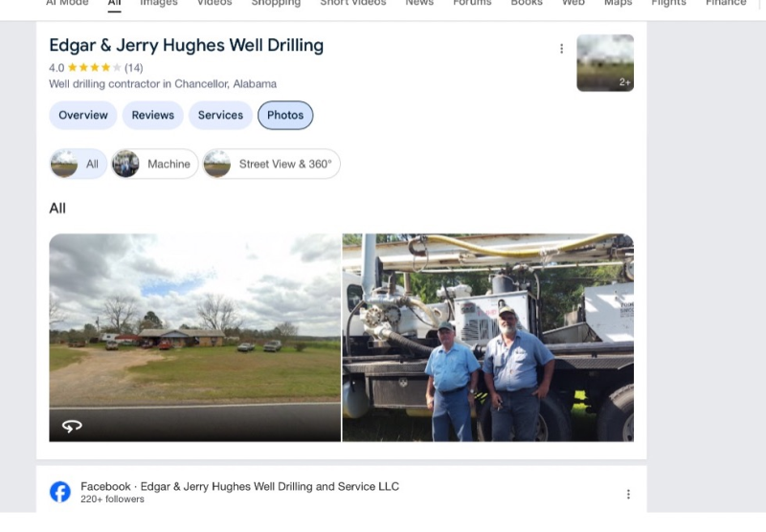Open the Books search tab
The image size is (766, 532).
tap(527, 3)
